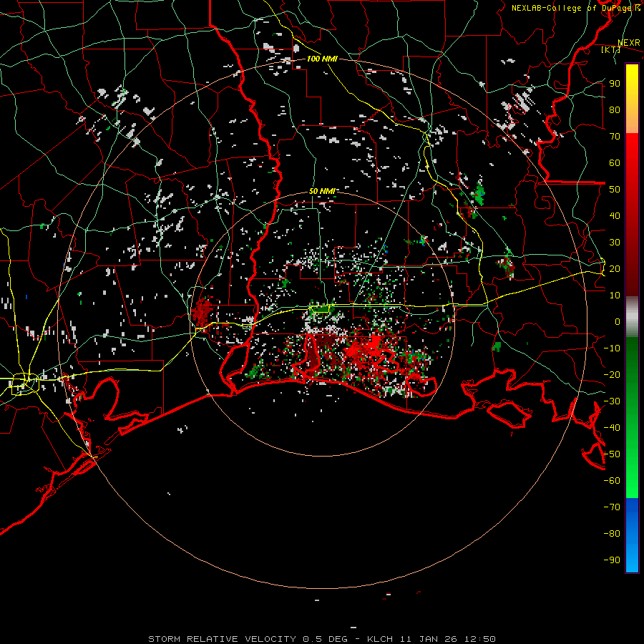Click the "-40" value on the color scale
The height and width of the screenshot is (644, 644).
pos(612,428)
